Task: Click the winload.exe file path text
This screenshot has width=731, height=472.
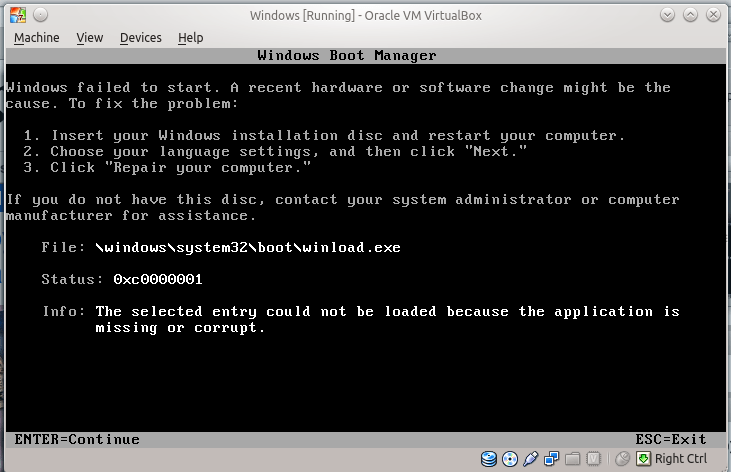Action: point(248,247)
